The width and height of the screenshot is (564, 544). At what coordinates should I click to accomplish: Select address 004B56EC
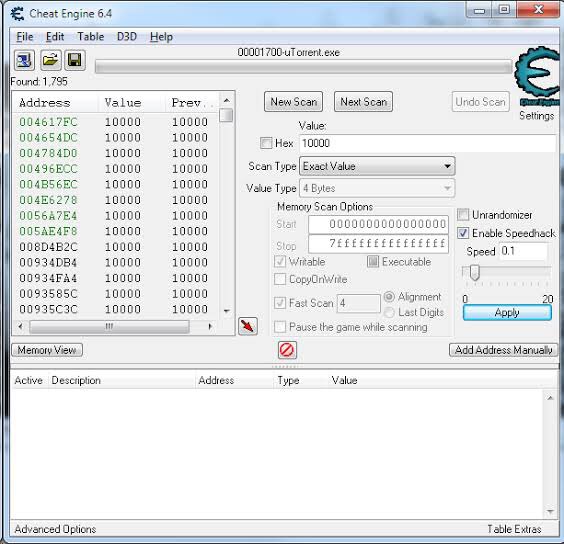48,184
